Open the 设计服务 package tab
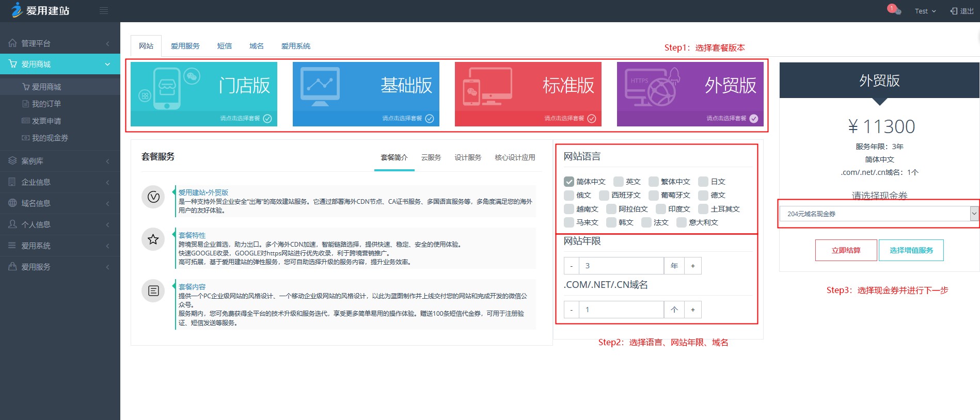The image size is (980, 420). tap(468, 157)
